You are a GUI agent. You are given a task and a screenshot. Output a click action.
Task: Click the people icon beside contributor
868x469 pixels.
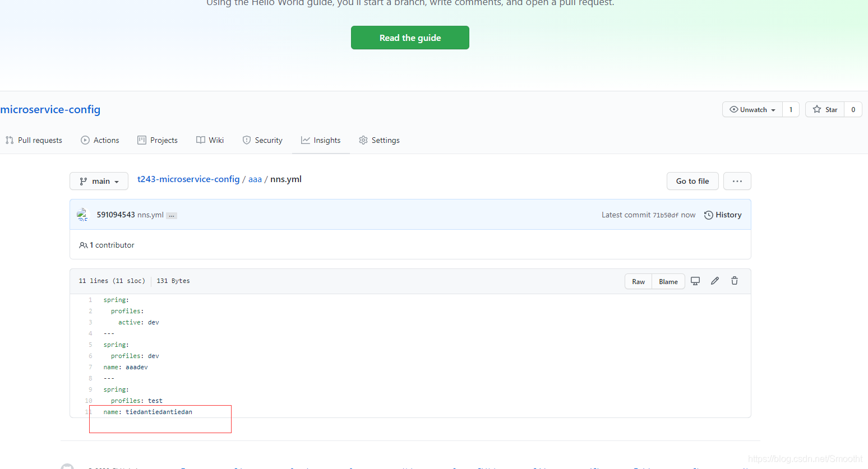coord(84,245)
